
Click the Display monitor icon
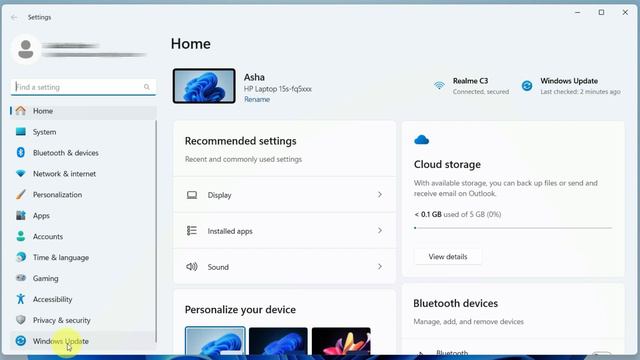192,195
